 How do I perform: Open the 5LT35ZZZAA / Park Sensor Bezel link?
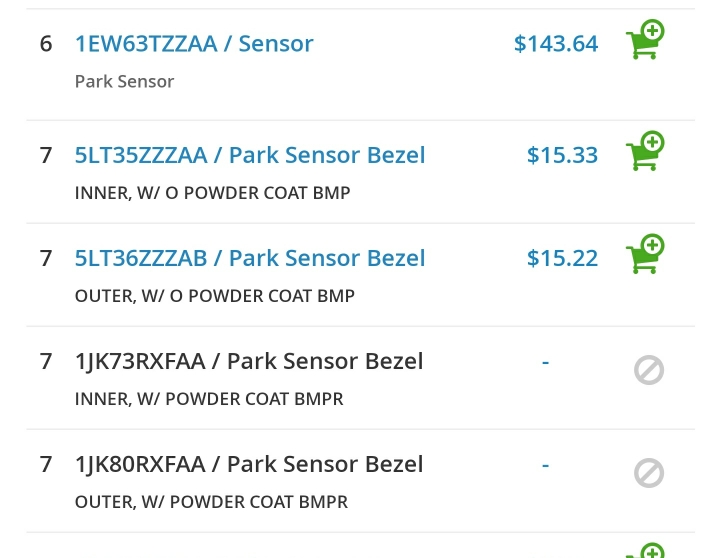[x=250, y=155]
